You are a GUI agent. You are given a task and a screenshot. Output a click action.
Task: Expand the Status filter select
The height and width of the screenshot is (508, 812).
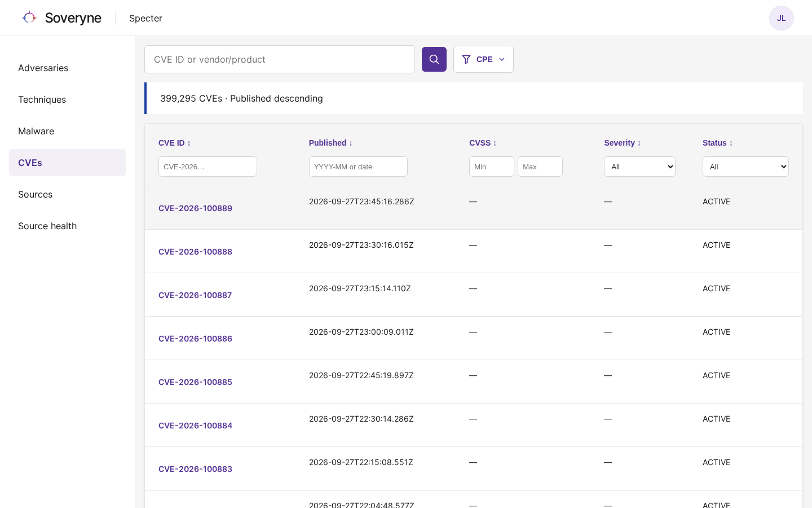pyautogui.click(x=745, y=167)
